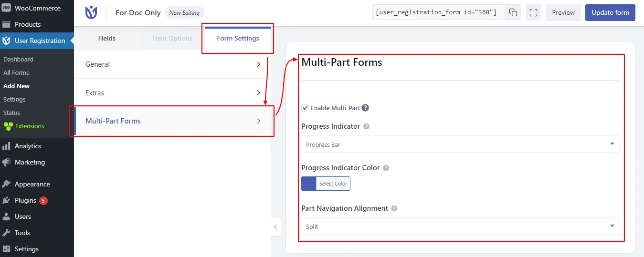Screen dimensions: 644x257
Task: Expand the General settings section
Action: pos(172,64)
